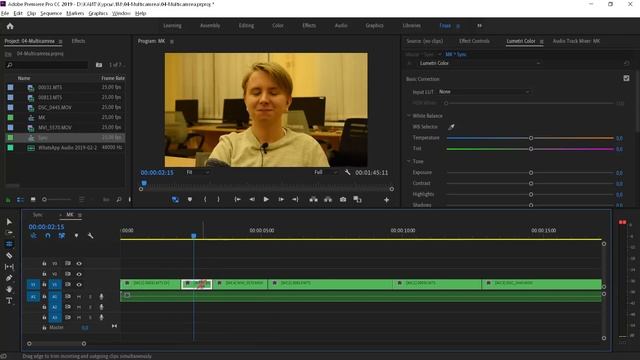Select the Hand tool

coord(9,289)
